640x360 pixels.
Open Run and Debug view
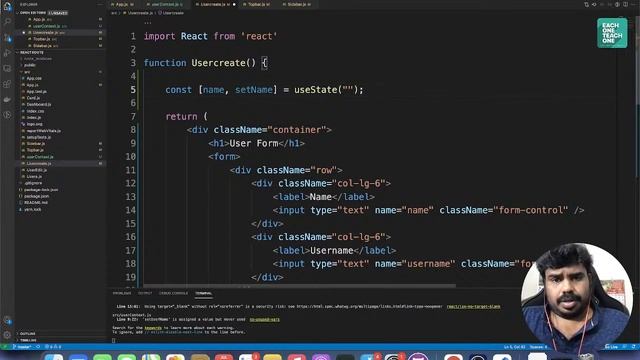pyautogui.click(x=7, y=53)
